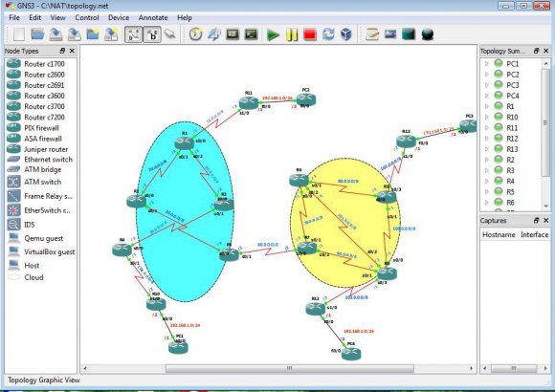Select Router c3600 node type

click(41, 96)
